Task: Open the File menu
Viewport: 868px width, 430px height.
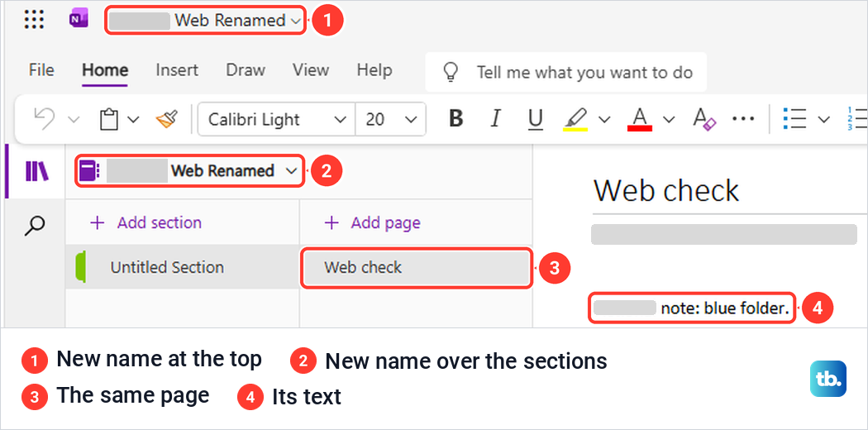Action: point(41,70)
